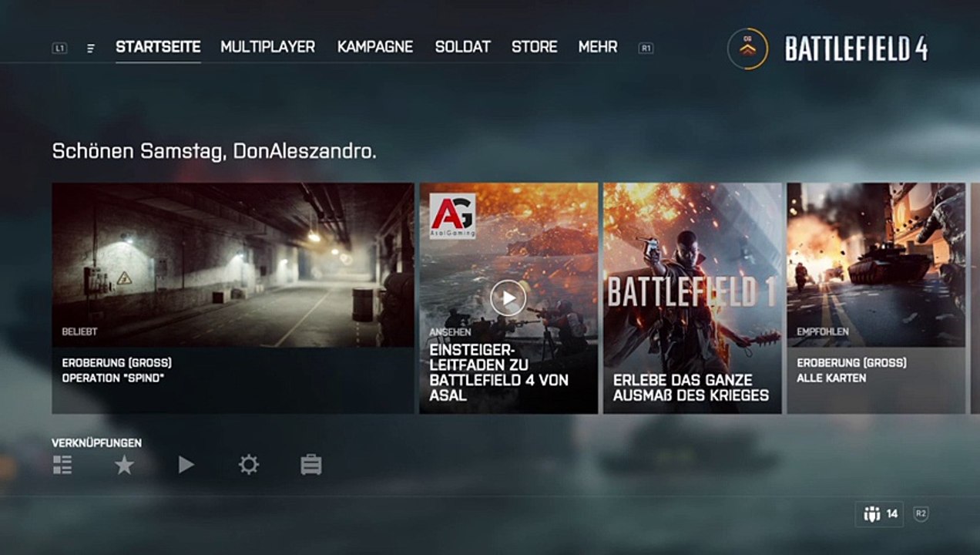Image resolution: width=980 pixels, height=555 pixels.
Task: Switch to the Startseite tab
Action: (x=158, y=47)
